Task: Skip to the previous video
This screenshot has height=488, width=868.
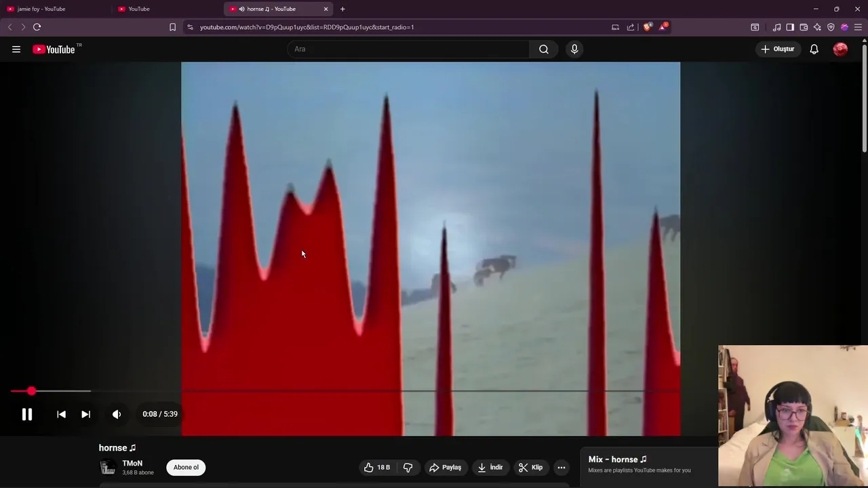Action: (61, 414)
